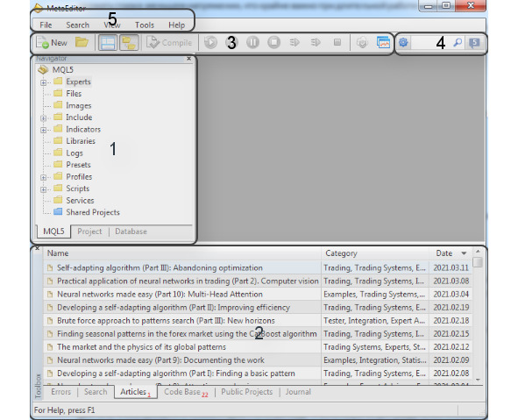Screen dimensions: 518x420
Task: Click the Compile toolbar button
Action: coord(169,43)
